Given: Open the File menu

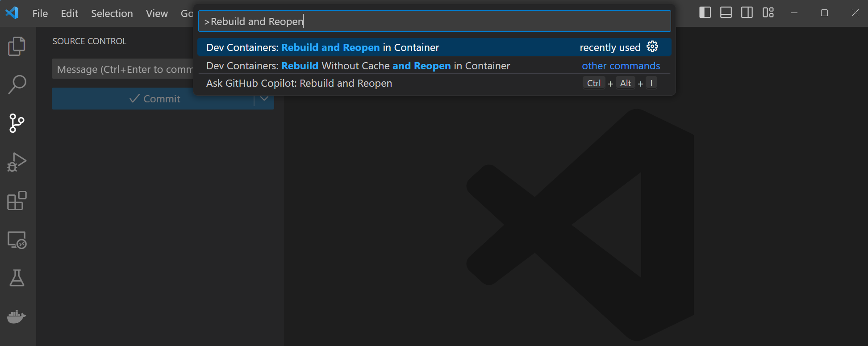Looking at the screenshot, I should [x=40, y=13].
